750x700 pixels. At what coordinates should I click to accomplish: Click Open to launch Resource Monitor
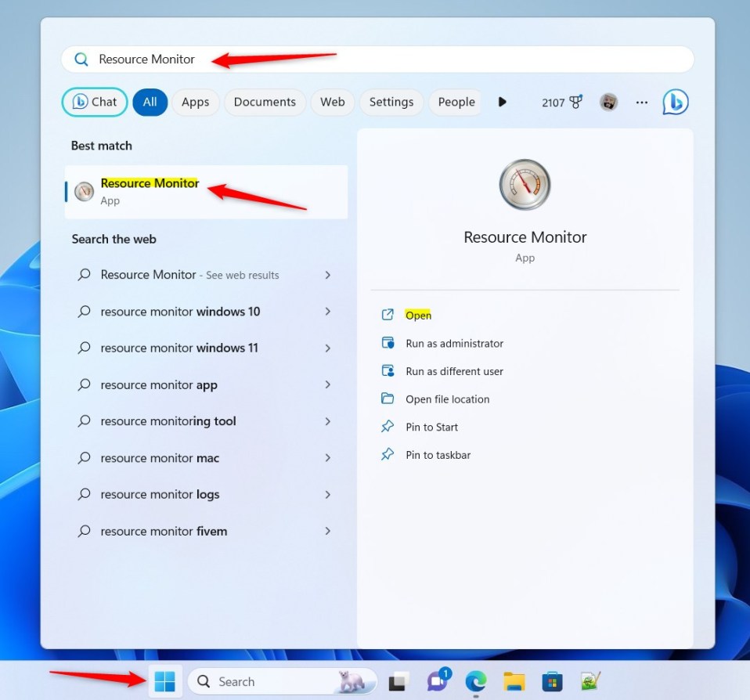point(418,316)
